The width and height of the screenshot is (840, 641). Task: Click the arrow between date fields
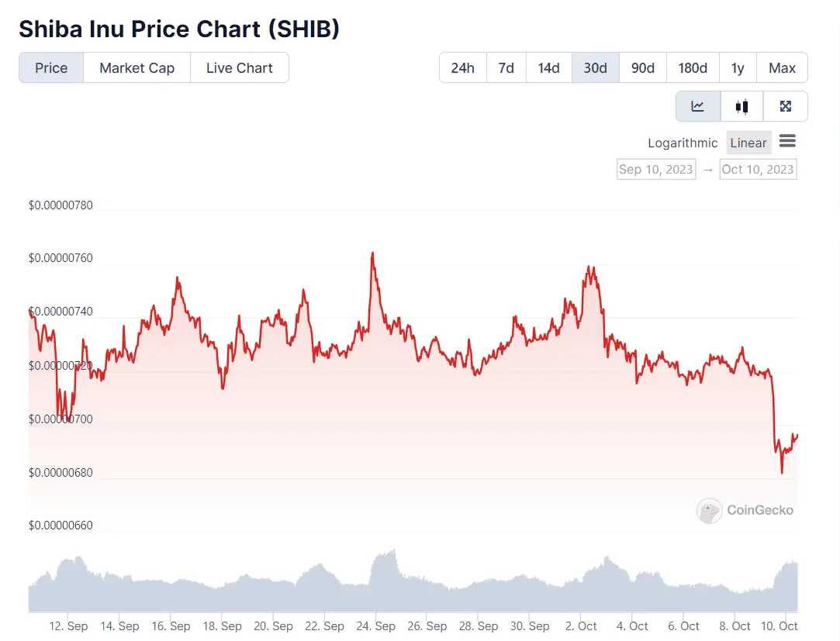[707, 169]
